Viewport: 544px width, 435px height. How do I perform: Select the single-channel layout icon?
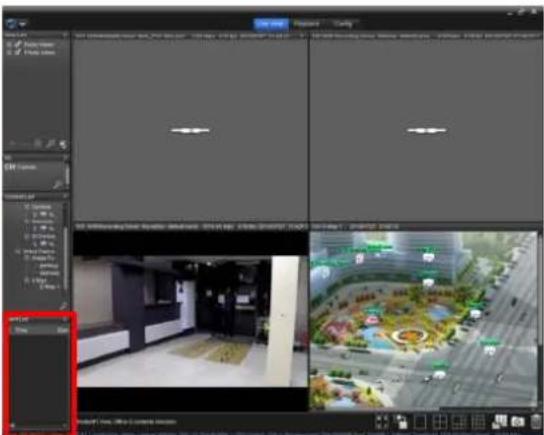point(420,422)
